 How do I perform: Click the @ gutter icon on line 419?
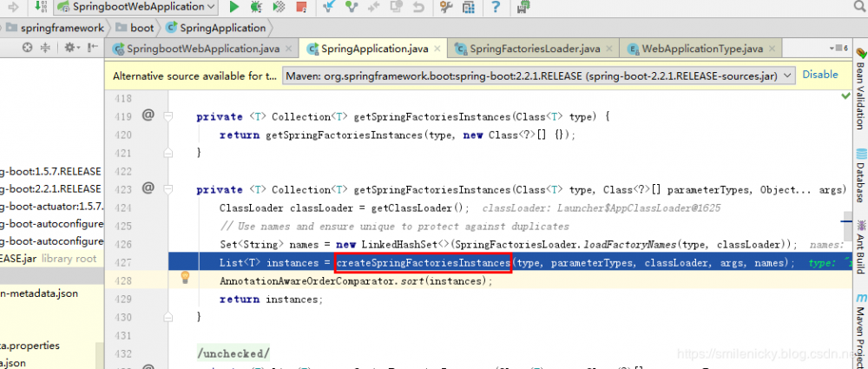click(x=148, y=115)
